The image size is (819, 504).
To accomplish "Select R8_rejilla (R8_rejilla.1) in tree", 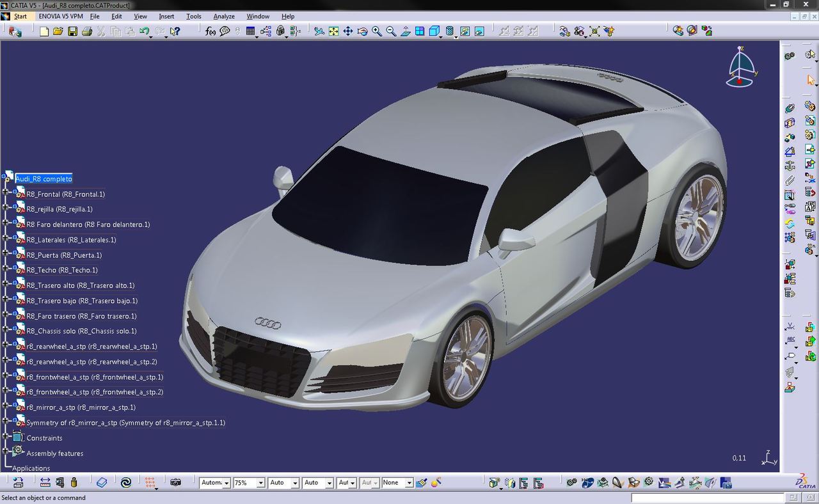I will (60, 209).
